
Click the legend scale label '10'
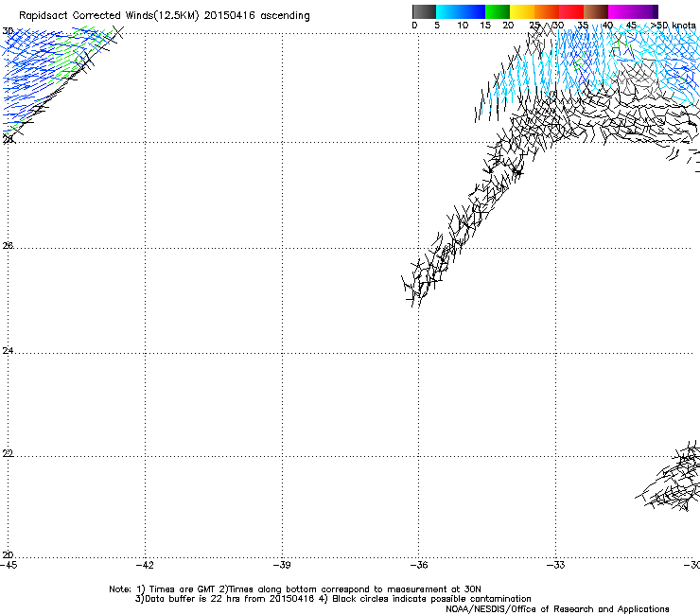point(463,26)
